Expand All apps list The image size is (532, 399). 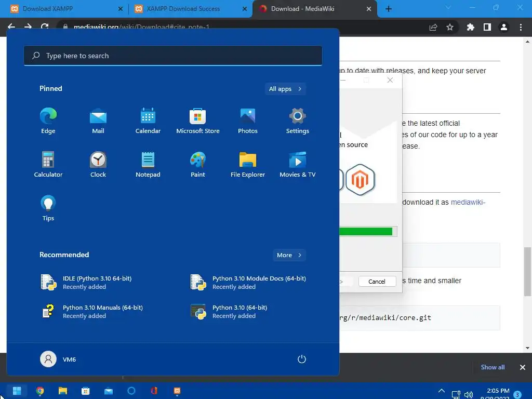click(x=285, y=89)
